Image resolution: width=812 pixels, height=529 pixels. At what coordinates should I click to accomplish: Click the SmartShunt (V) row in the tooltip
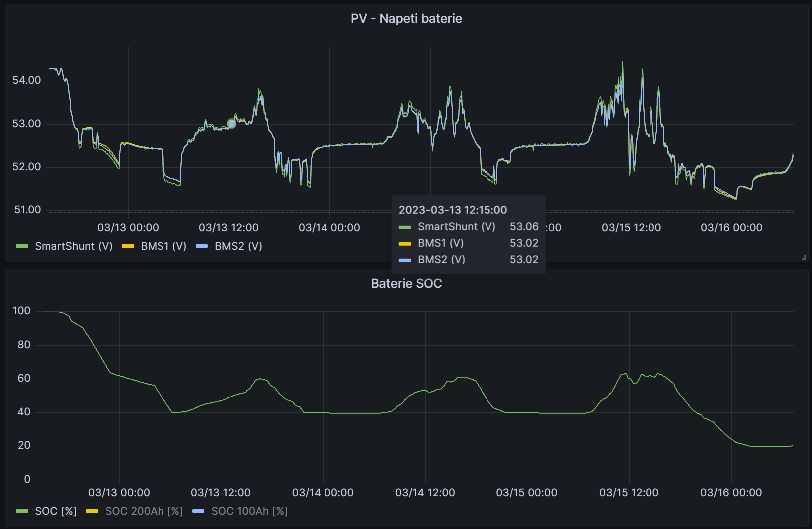(x=456, y=227)
